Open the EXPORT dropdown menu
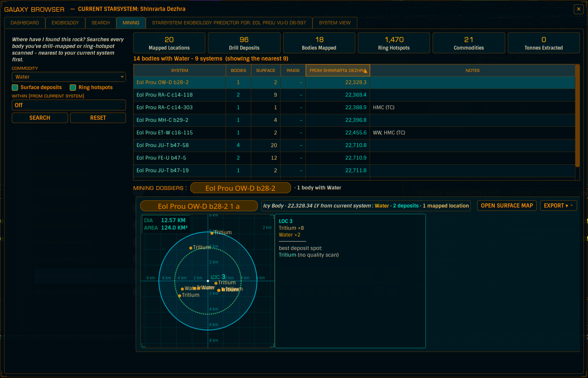 (x=558, y=206)
